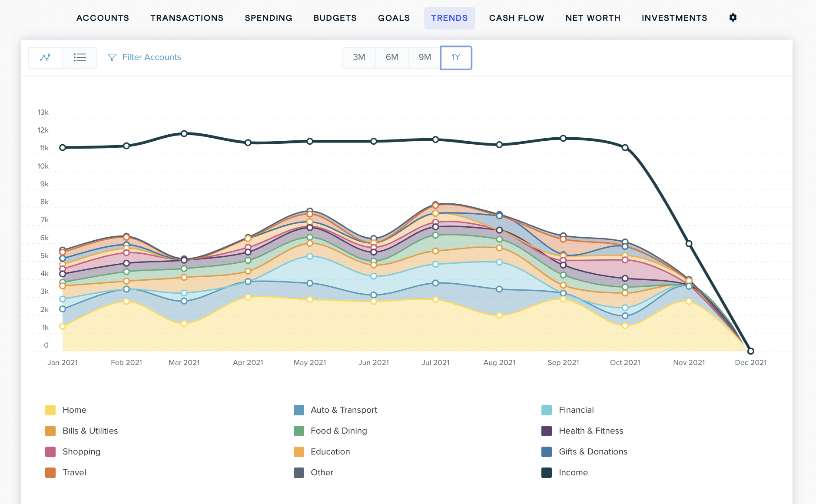This screenshot has width=816, height=504.
Task: Choose the 9M time range
Action: (x=425, y=57)
